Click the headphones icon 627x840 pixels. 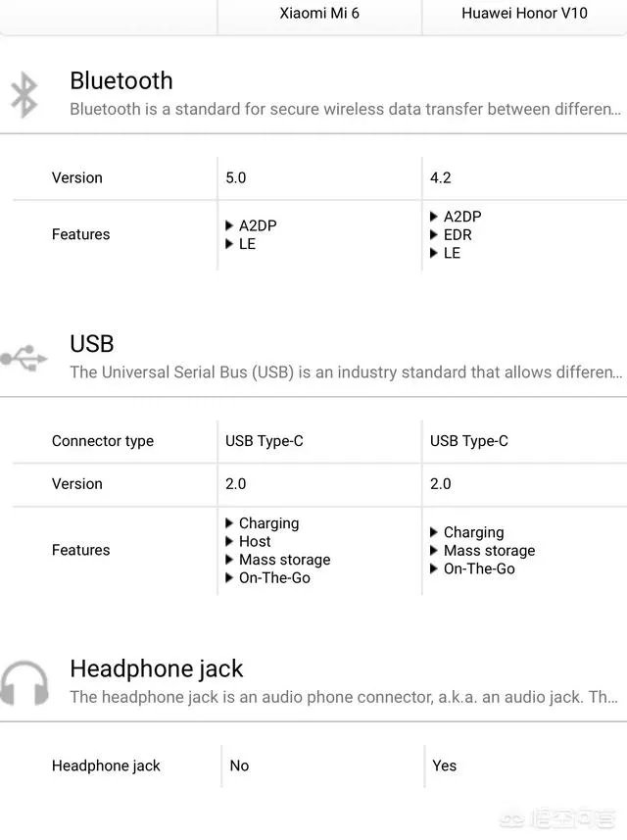pos(24,683)
